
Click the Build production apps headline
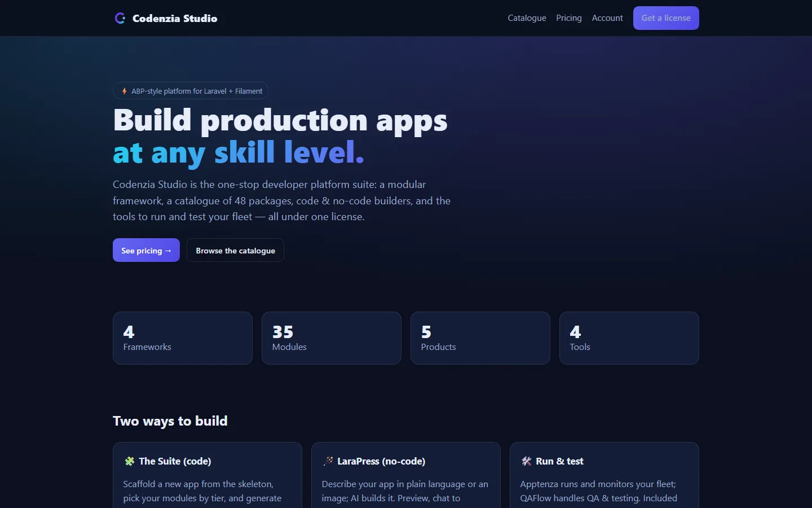(280, 120)
